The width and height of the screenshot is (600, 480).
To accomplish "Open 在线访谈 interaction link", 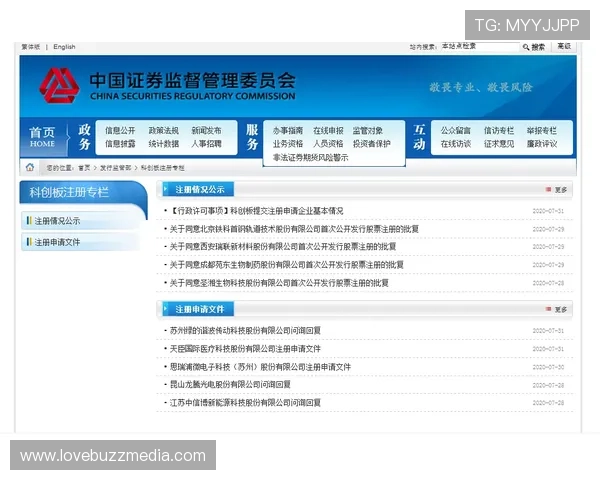I will pos(456,144).
